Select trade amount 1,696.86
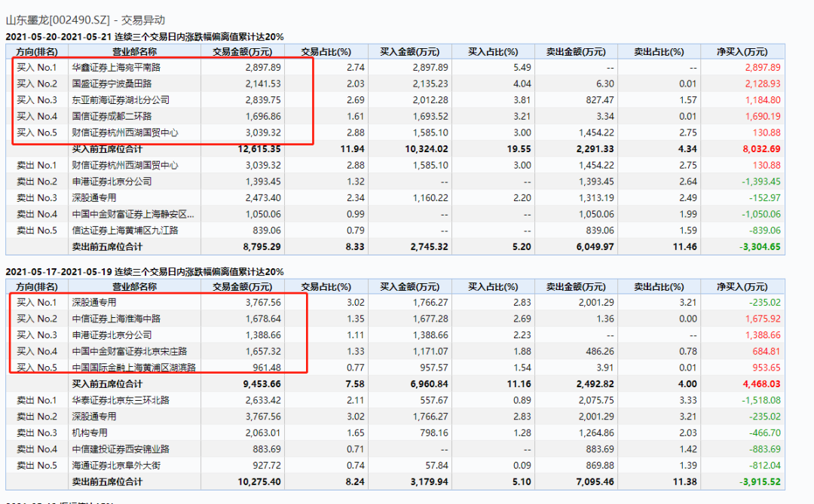 pyautogui.click(x=263, y=116)
